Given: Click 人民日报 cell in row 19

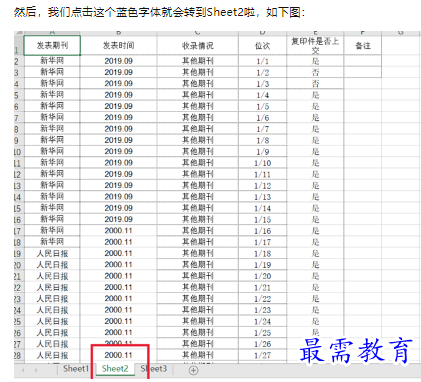Looking at the screenshot, I should 52,253.
